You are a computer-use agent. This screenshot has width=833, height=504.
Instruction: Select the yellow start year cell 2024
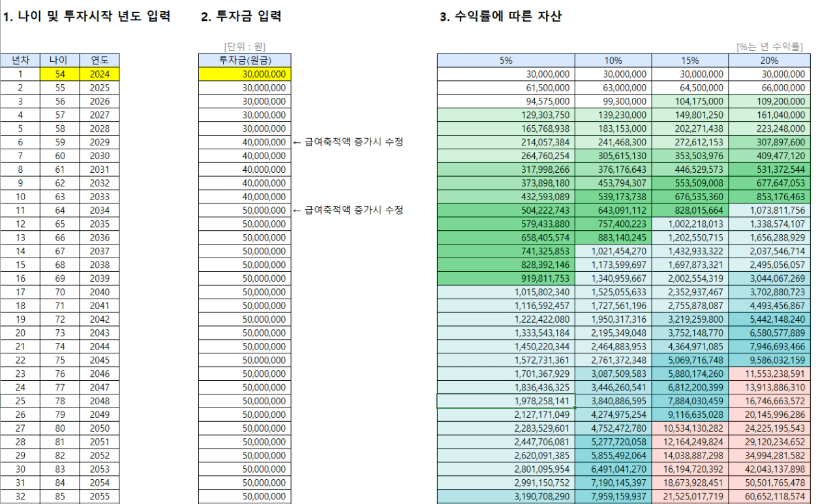[99, 74]
